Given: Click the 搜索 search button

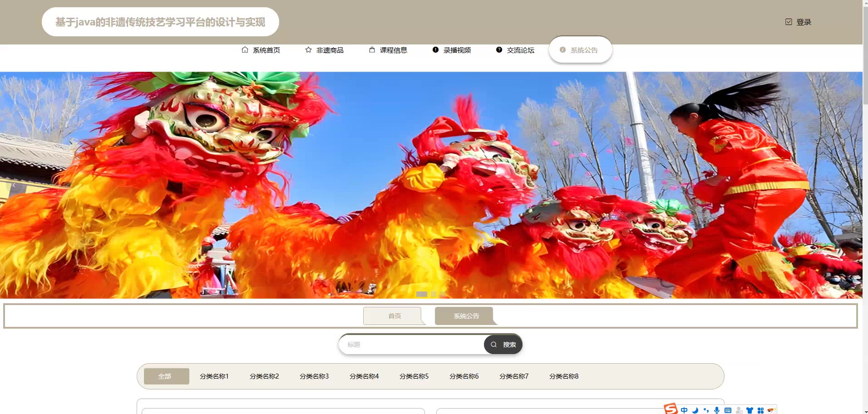Looking at the screenshot, I should tap(503, 345).
